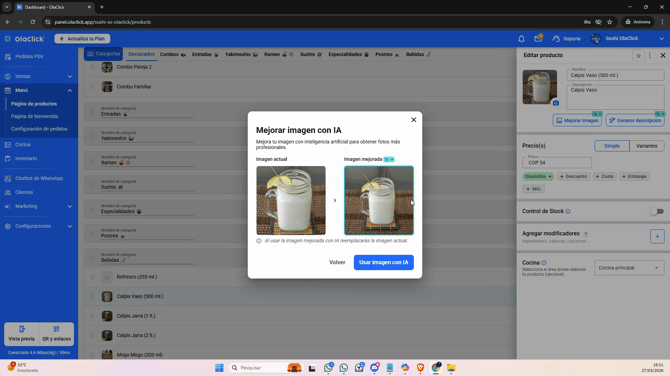Select Refresco (355 ml.) product row
The image size is (670, 376).
coord(299,277)
